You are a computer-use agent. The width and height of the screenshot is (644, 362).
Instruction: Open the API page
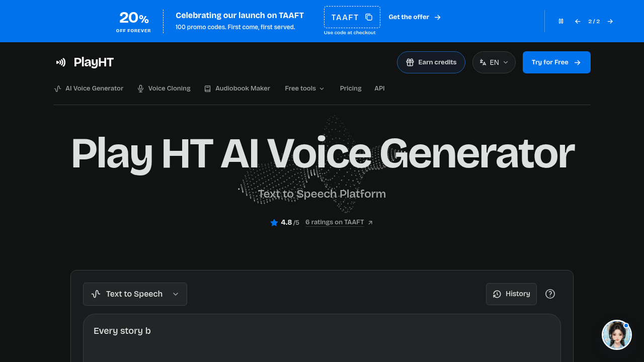pyautogui.click(x=379, y=88)
